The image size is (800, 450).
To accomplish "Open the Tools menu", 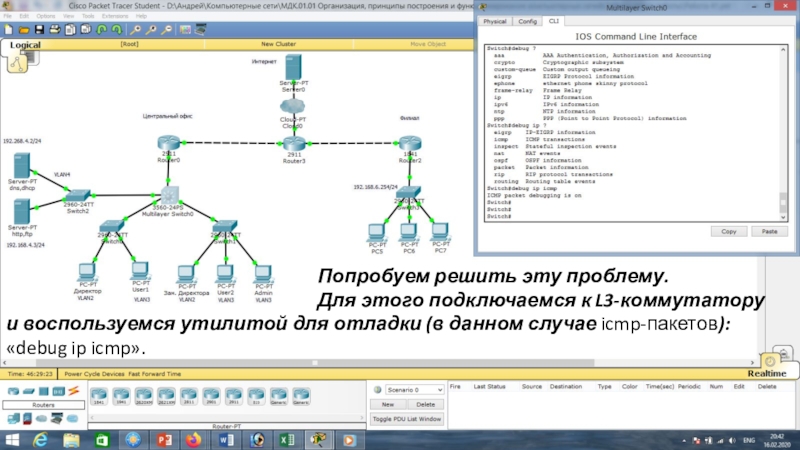I will click(88, 16).
